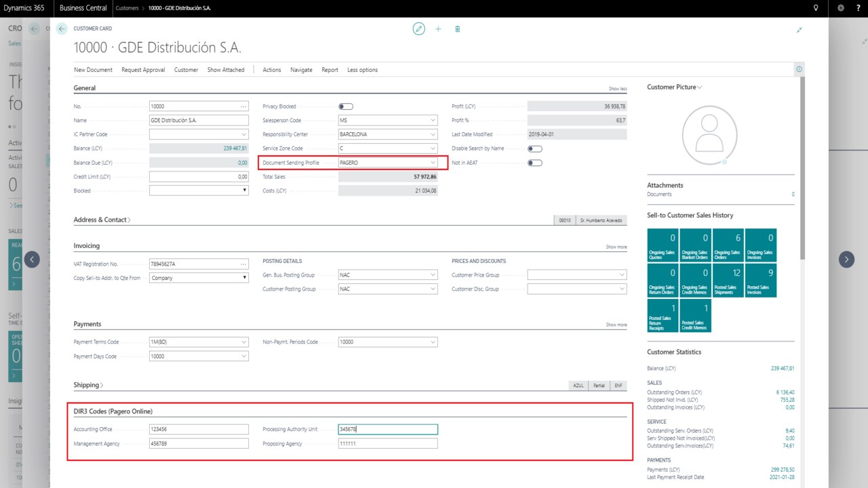Expand the Address & Contact section

(102, 220)
